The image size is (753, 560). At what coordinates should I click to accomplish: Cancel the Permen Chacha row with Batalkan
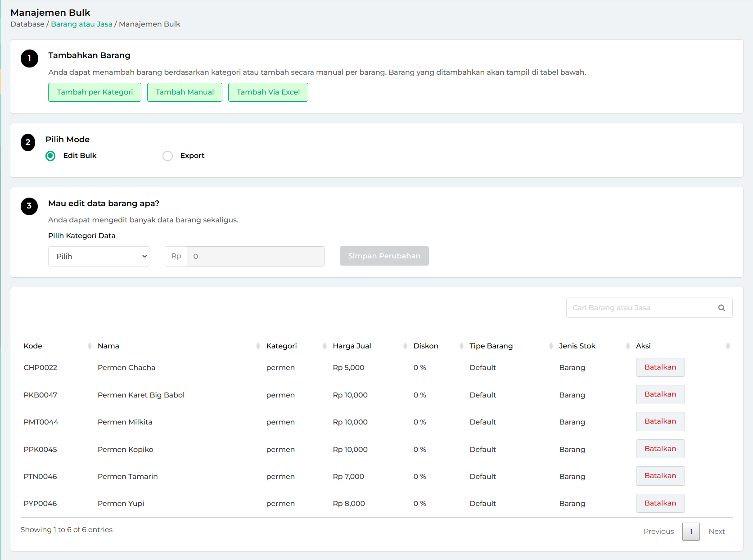coord(660,367)
